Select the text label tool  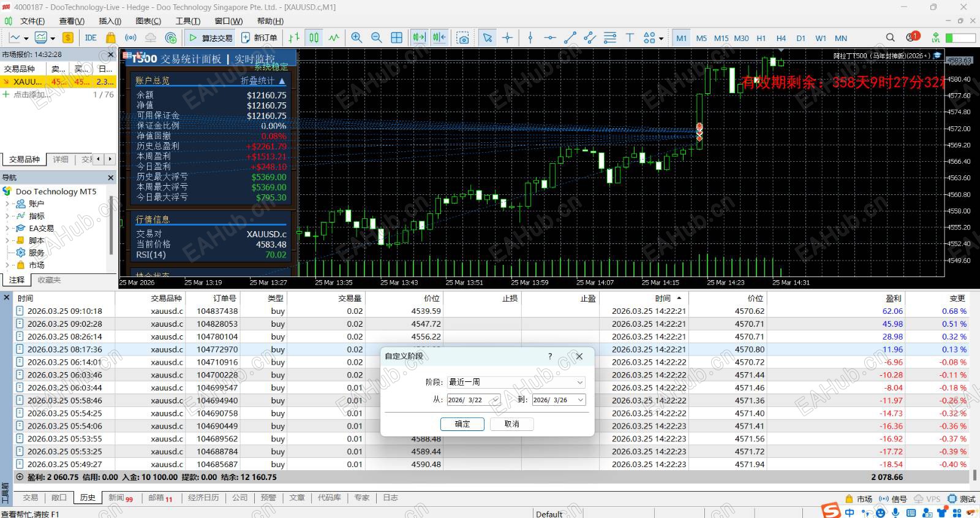point(630,38)
